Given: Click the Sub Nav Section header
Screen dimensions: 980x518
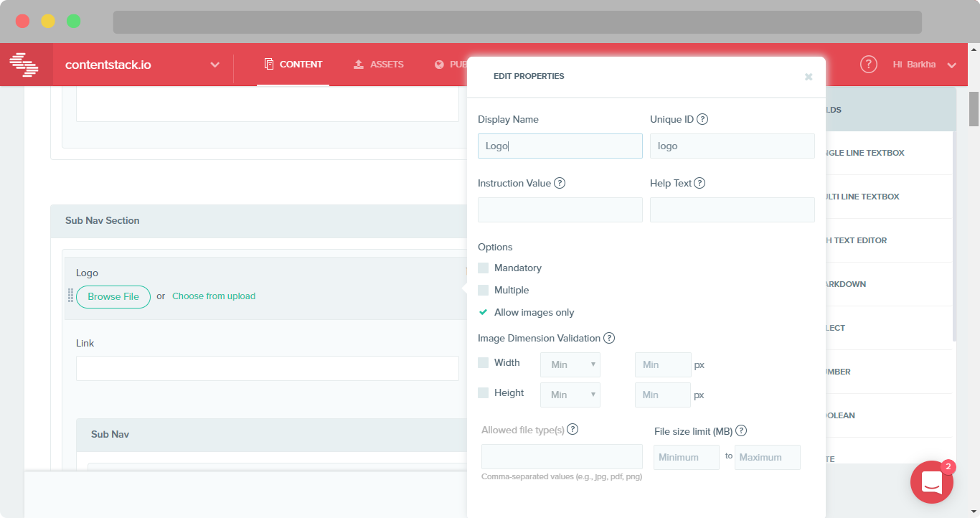Looking at the screenshot, I should [259, 221].
